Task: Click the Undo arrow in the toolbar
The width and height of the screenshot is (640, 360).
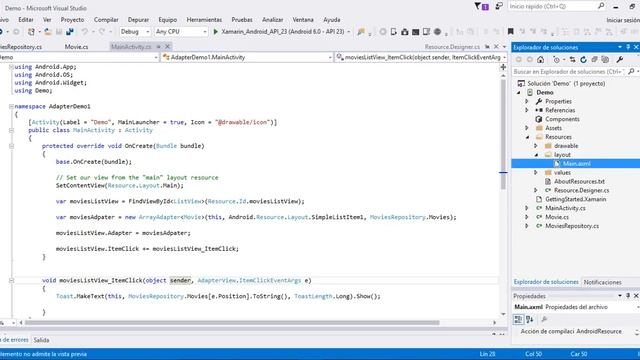Action: (84, 32)
